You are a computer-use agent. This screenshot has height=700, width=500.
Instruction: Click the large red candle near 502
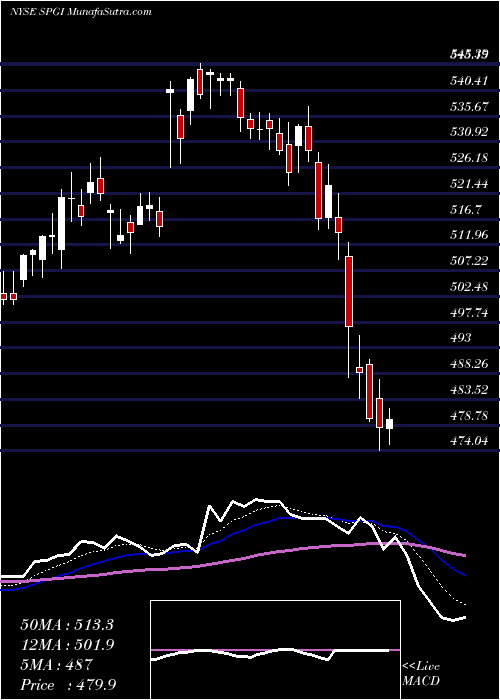(x=349, y=291)
